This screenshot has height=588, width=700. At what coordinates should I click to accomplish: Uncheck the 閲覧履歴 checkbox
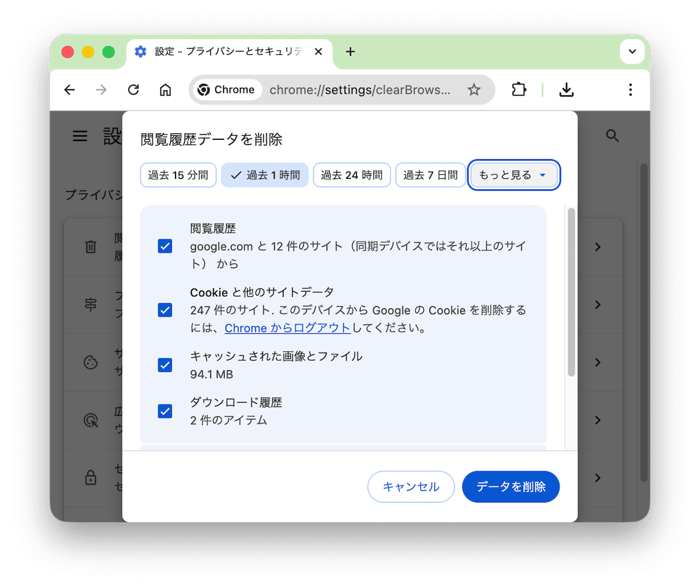165,246
